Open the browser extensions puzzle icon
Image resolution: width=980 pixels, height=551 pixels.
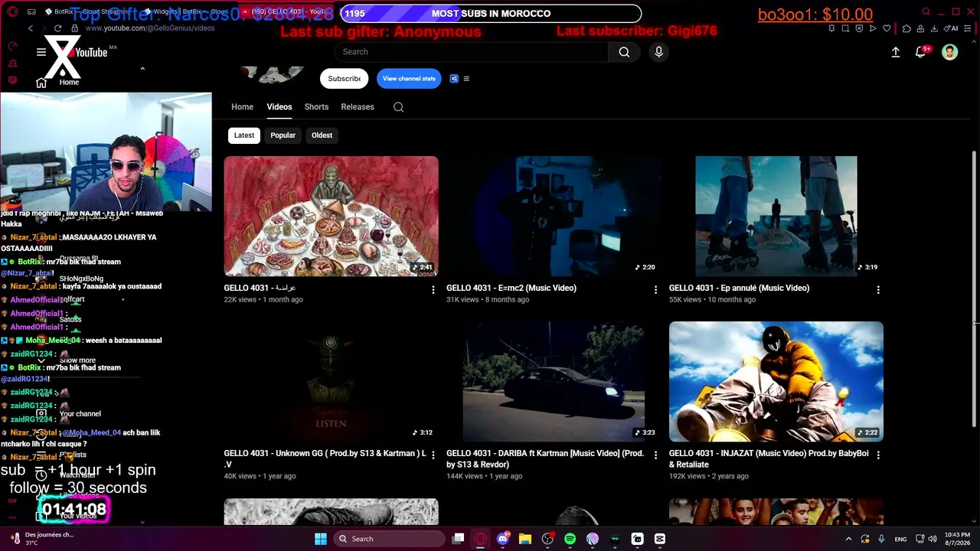coord(906,28)
